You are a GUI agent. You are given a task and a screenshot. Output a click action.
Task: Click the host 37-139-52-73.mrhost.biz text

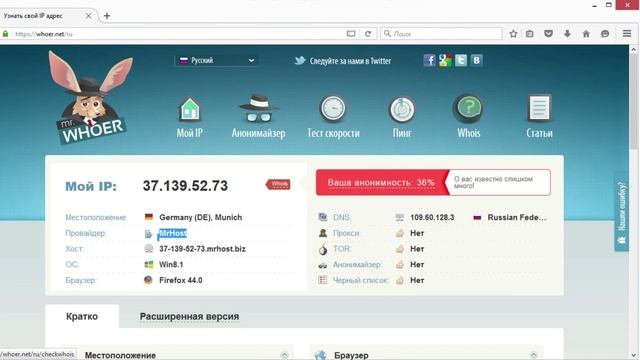202,249
